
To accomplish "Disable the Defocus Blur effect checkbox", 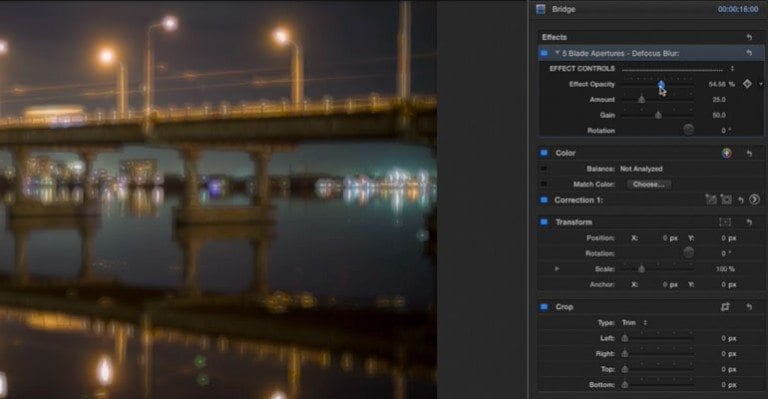I will (x=544, y=53).
